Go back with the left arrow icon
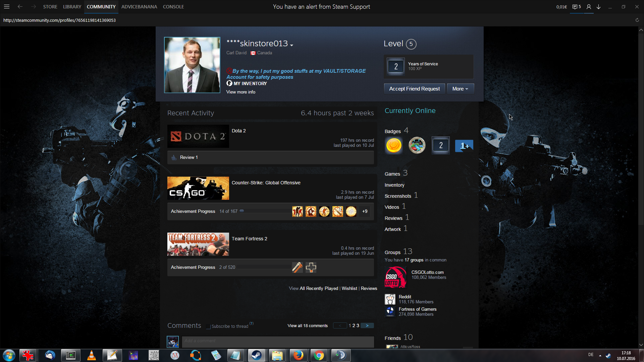Viewport: 644px width, 362px height. (x=20, y=7)
